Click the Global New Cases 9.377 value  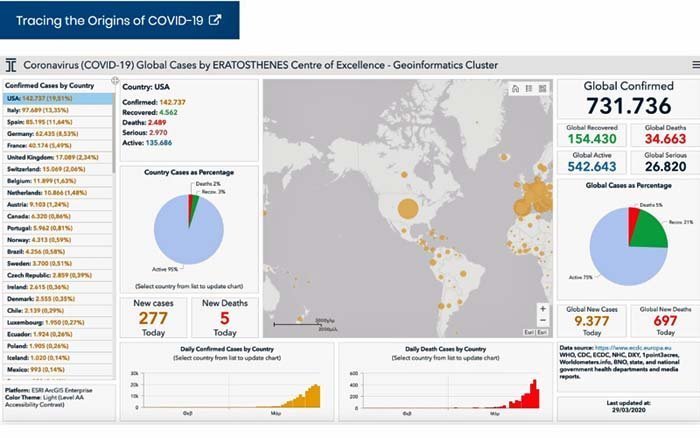592,321
